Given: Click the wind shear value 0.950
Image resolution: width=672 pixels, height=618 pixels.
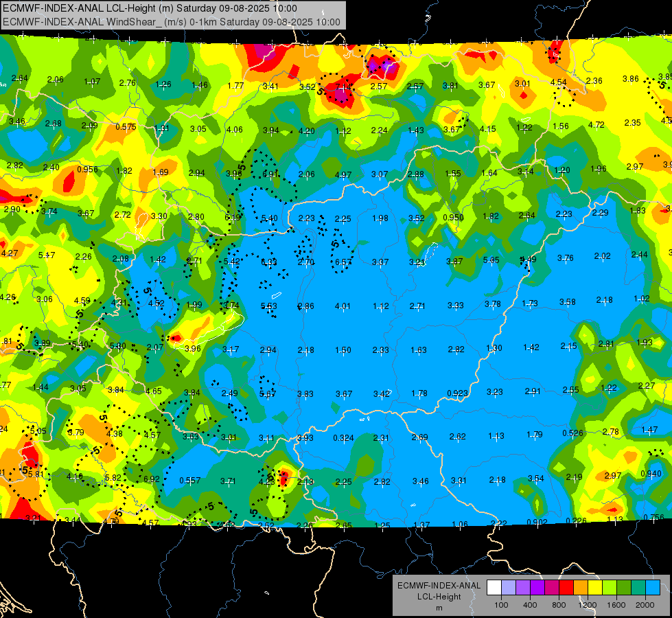Looking at the screenshot, I should coord(454,218).
